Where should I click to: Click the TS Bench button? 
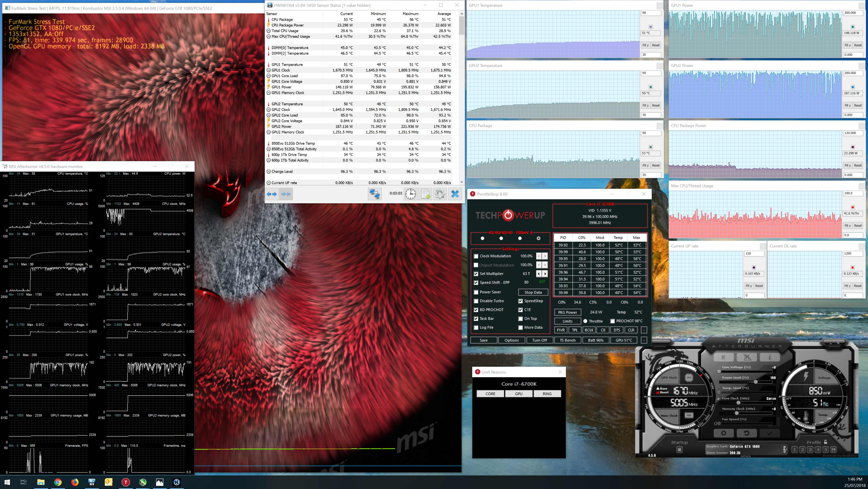tap(568, 340)
